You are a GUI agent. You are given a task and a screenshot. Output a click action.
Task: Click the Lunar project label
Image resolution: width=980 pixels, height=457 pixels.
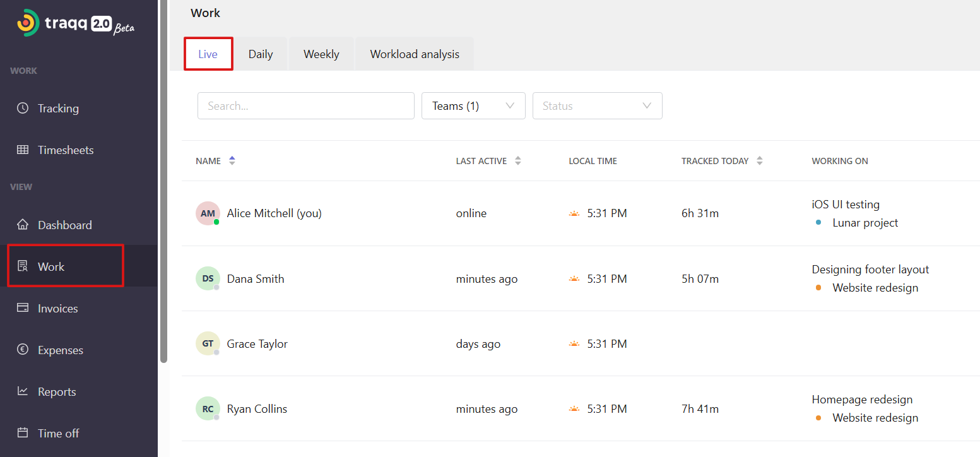865,223
